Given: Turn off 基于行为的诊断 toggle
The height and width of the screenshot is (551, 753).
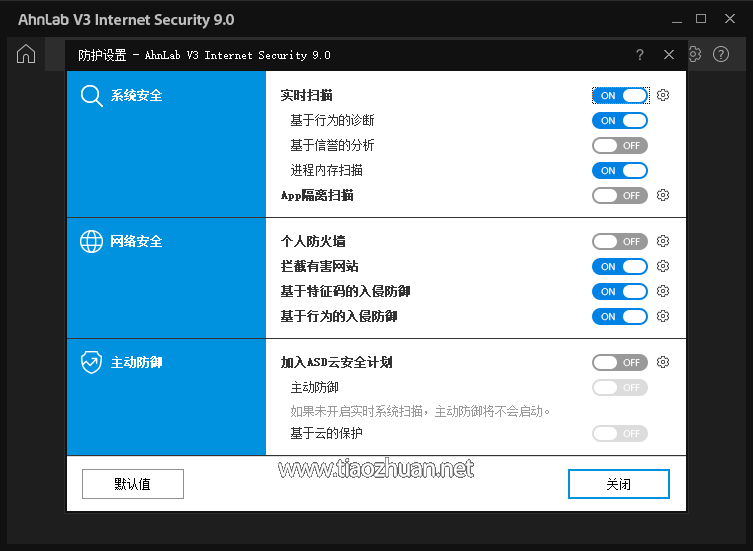Looking at the screenshot, I should tap(620, 121).
